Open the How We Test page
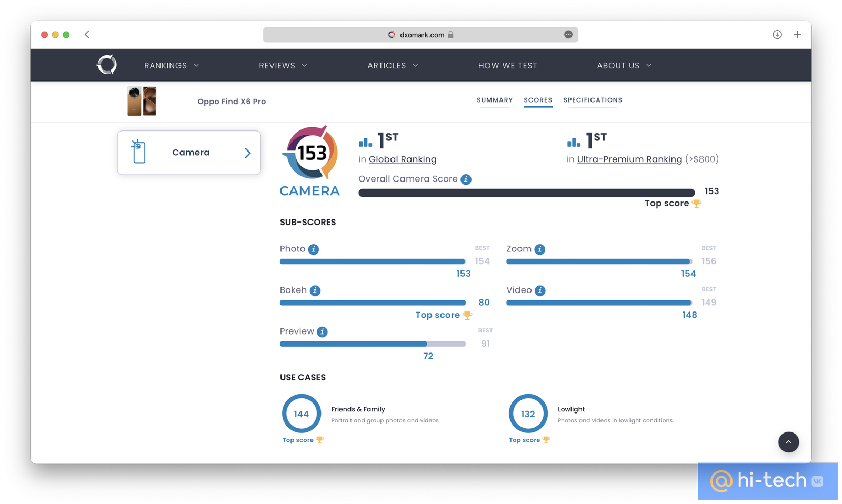This screenshot has width=842, height=504. 507,66
